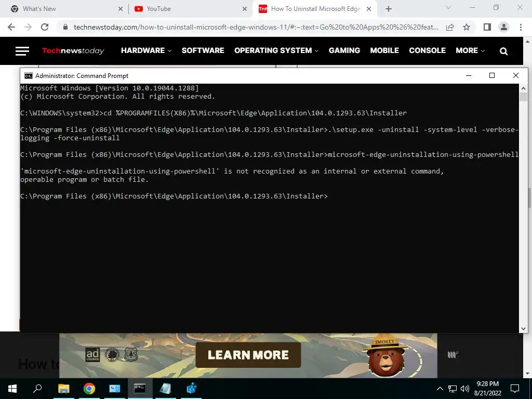Open Chrome three-dot menu
532x399 pixels.
[521, 27]
